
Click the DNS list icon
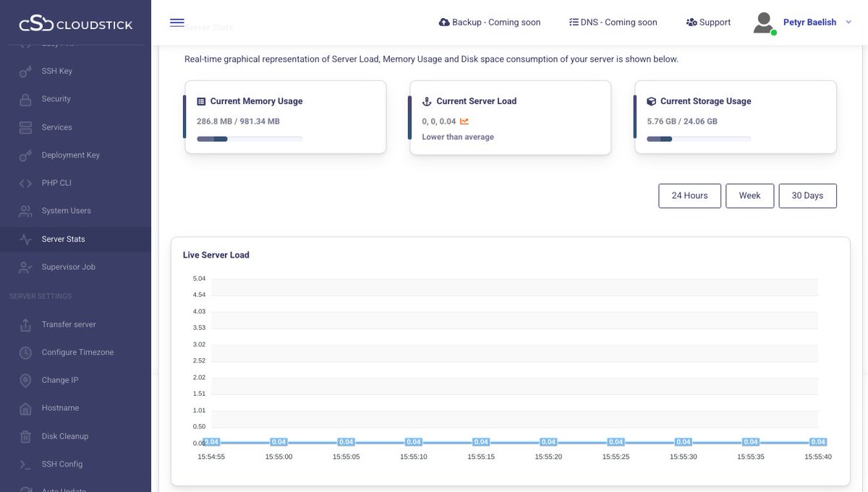[574, 22]
